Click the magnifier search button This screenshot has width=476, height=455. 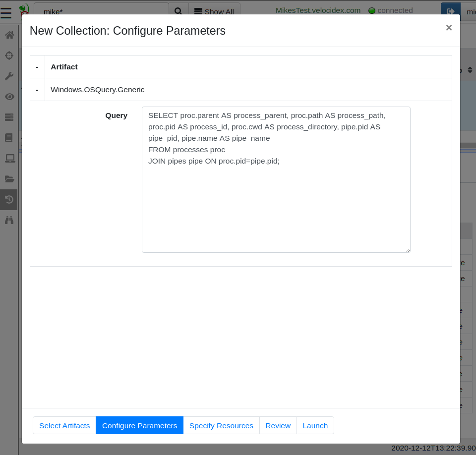point(178,11)
